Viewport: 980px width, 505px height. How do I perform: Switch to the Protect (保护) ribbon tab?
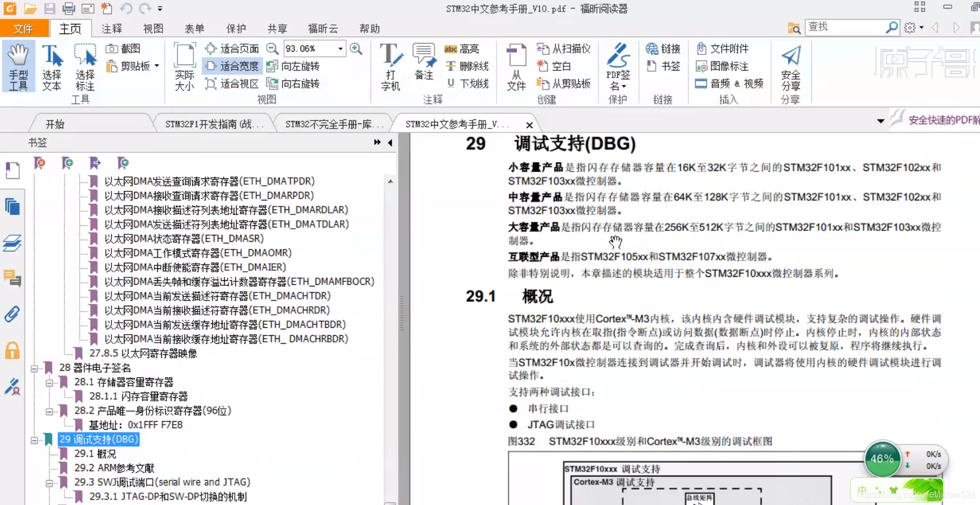pos(236,28)
